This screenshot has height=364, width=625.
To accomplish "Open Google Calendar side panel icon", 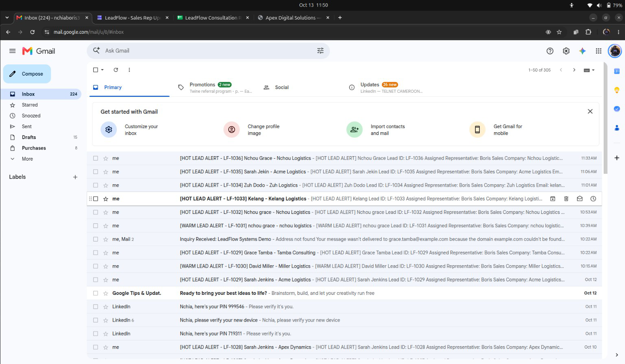I will coord(617,71).
